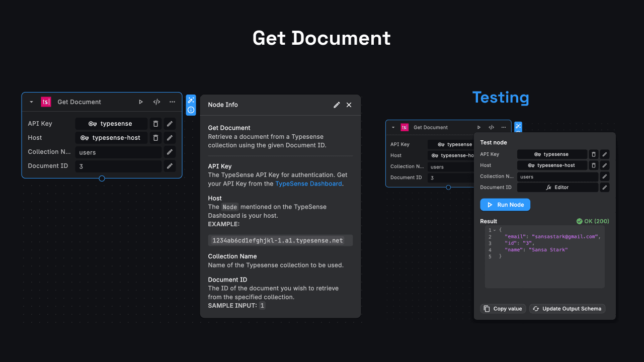Click the Typesense logo badge on the node
644x362 pixels.
pyautogui.click(x=46, y=102)
